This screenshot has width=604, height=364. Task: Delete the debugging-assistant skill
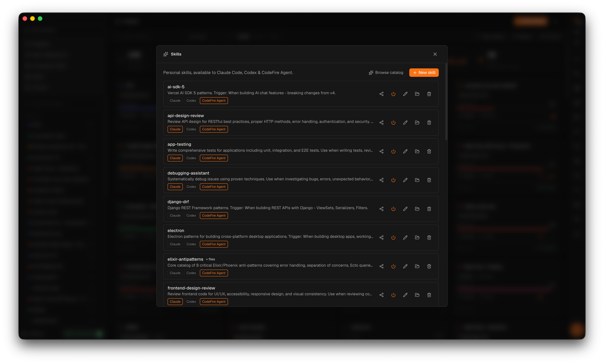(429, 180)
